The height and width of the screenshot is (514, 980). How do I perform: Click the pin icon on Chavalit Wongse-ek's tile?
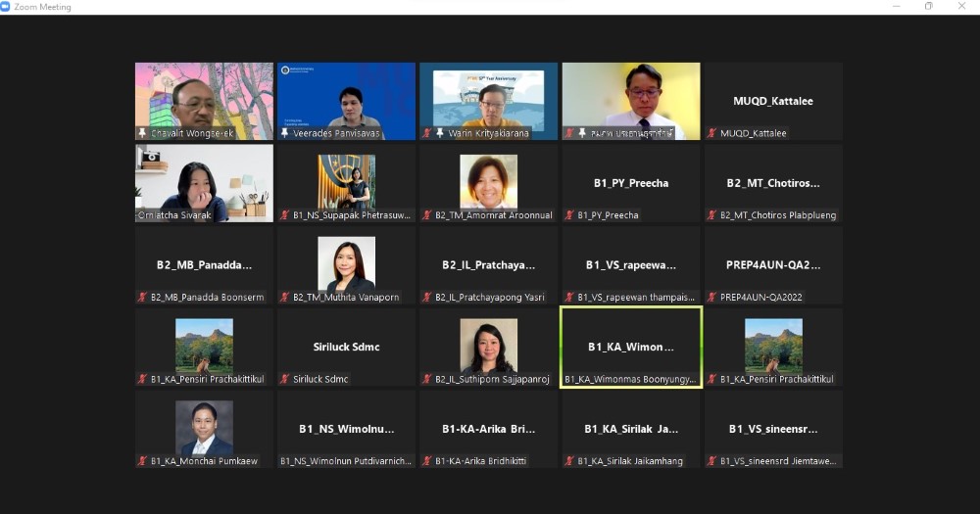(142, 133)
